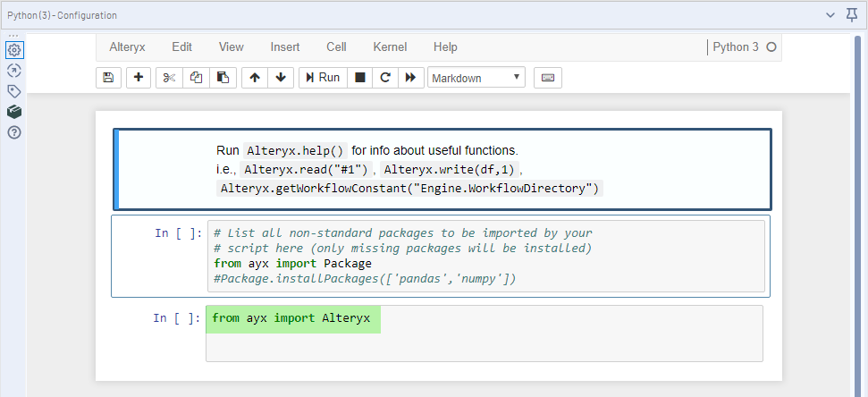Open the Annotation tag icon in sidebar
This screenshot has height=397, width=868.
pyautogui.click(x=14, y=91)
